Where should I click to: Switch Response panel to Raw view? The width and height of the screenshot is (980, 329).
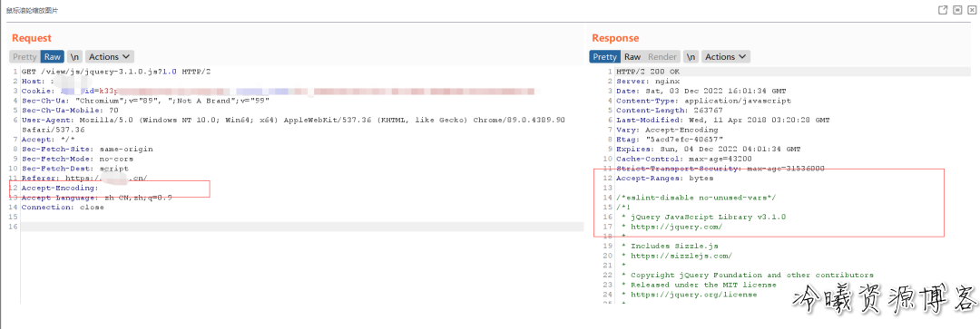point(632,57)
